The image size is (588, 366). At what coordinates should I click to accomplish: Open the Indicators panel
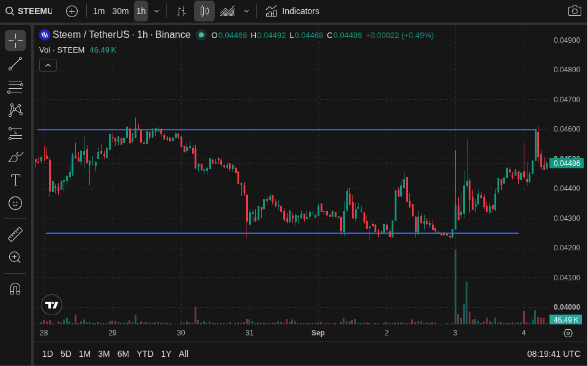pos(292,11)
